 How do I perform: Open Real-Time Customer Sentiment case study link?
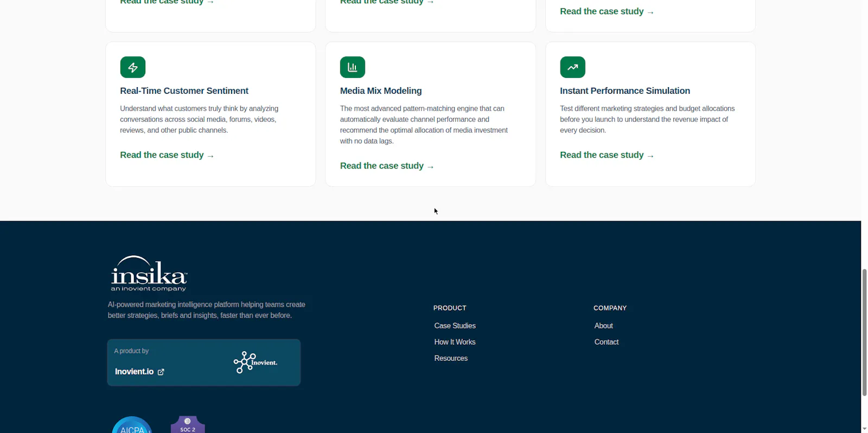tap(167, 155)
